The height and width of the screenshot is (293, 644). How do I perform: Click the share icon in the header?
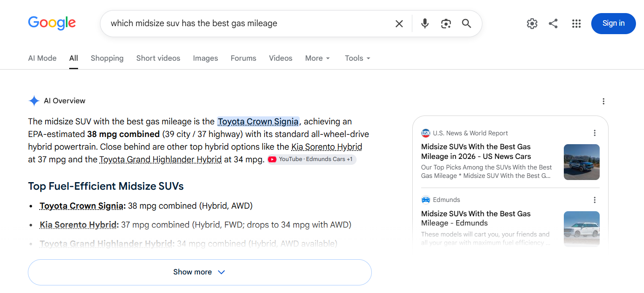point(553,24)
